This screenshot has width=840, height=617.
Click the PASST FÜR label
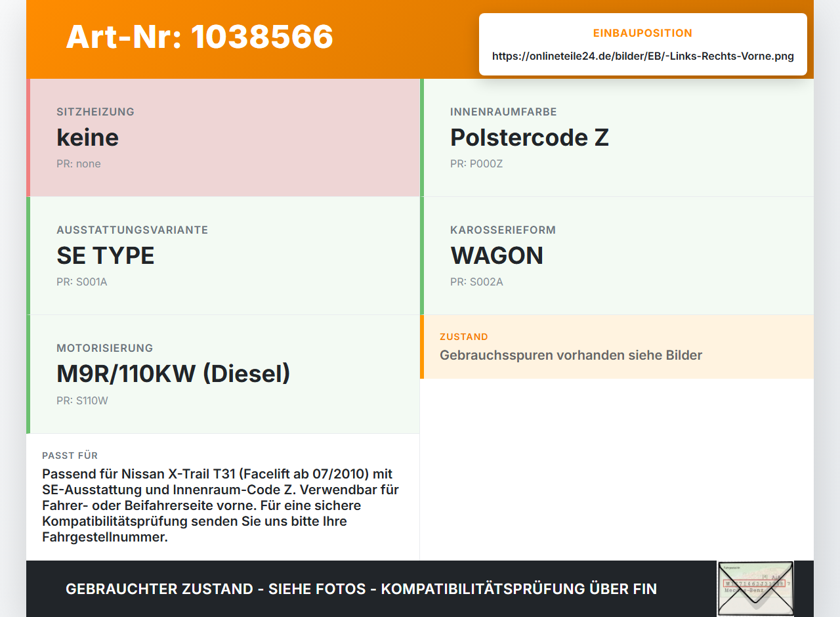(x=70, y=456)
